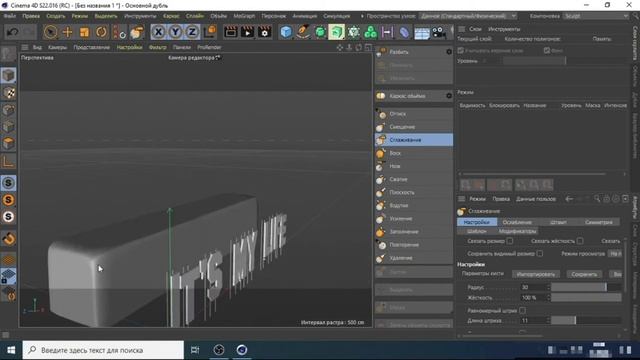Click the Windows search box
This screenshot has height=360, width=640.
103,350
